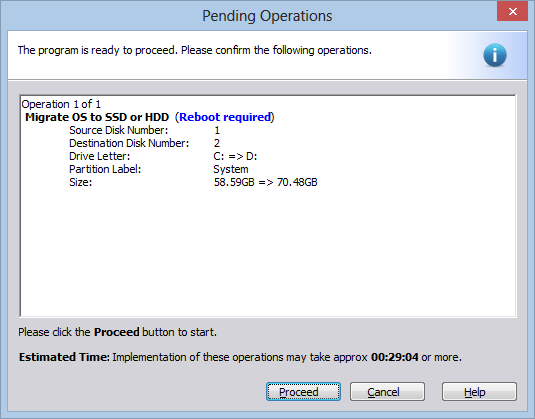This screenshot has height=419, width=535.
Task: Select the Operation 1 of 1 line
Action: coord(61,104)
